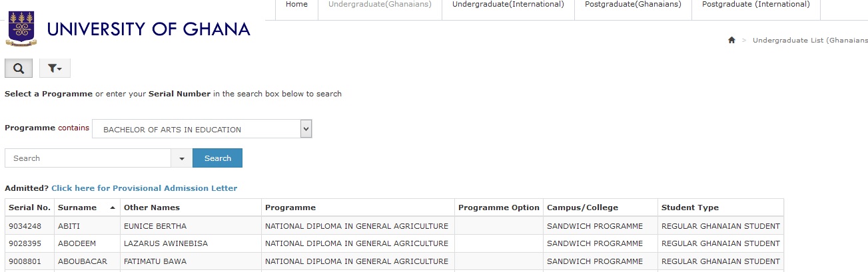Screen dimensions: 868x272
Task: Click the Surname sort arrow icon
Action: pyautogui.click(x=113, y=207)
